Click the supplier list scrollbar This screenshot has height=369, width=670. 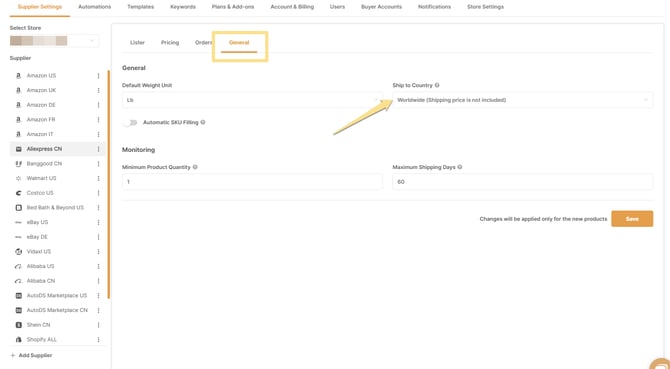click(109, 184)
